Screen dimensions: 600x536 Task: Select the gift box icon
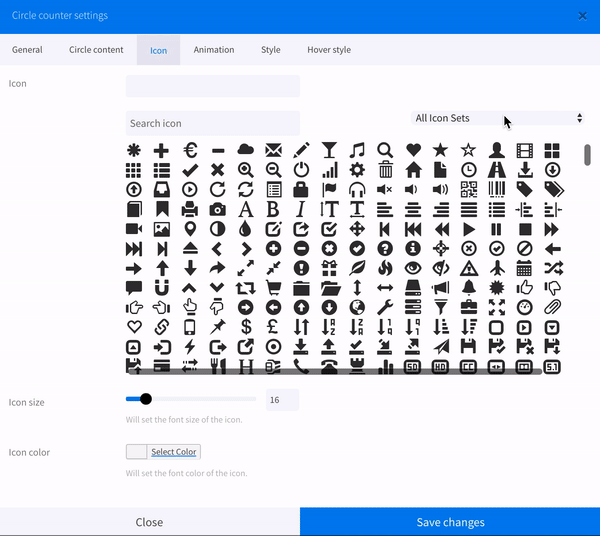[329, 268]
